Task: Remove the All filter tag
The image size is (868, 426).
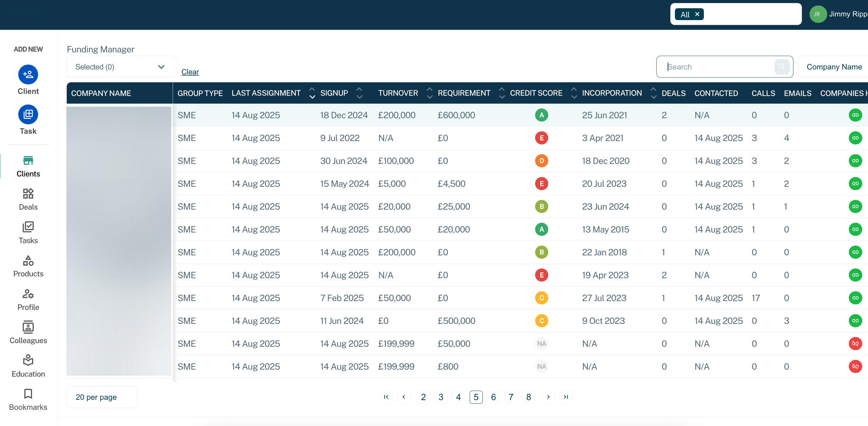Action: 697,14
